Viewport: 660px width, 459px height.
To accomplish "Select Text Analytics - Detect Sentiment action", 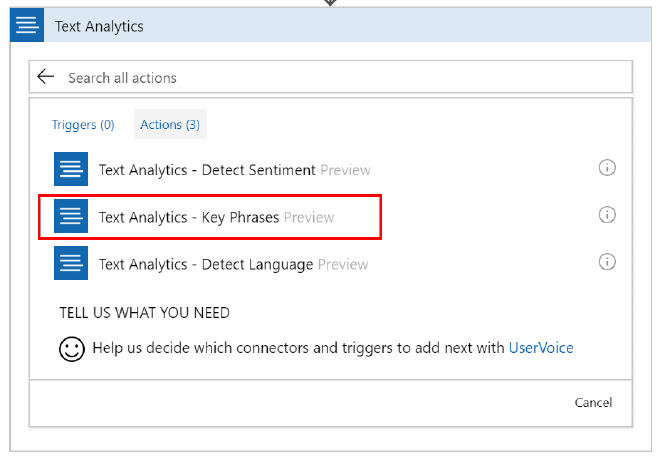I will pyautogui.click(x=207, y=170).
